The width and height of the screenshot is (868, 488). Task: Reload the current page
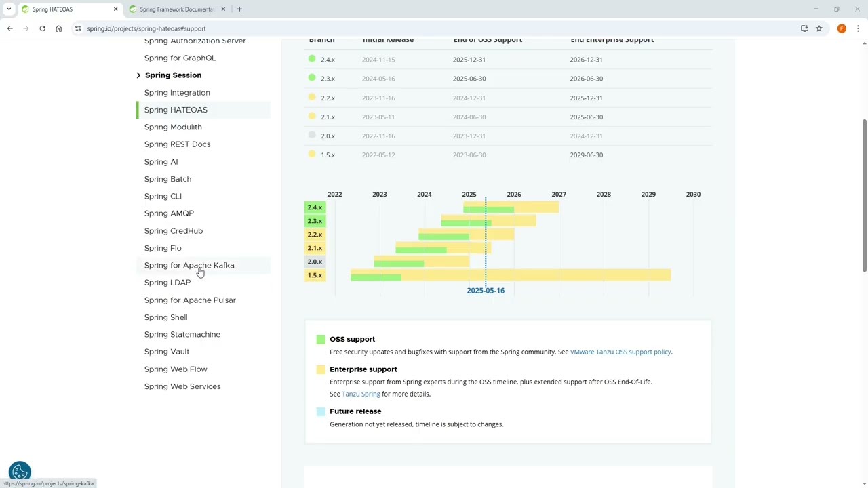click(x=42, y=28)
